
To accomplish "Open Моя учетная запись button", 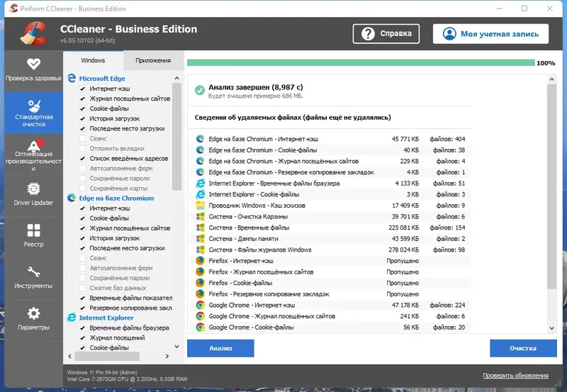I will tap(490, 33).
